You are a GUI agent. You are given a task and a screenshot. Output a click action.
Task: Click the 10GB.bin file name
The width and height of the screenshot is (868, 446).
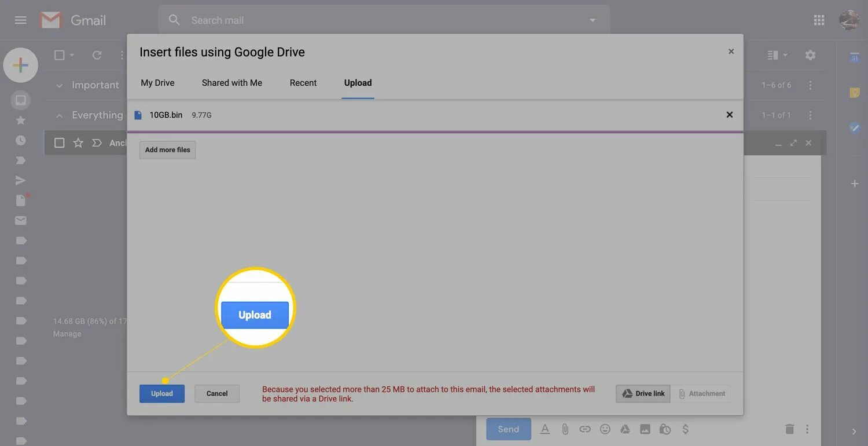coord(165,115)
